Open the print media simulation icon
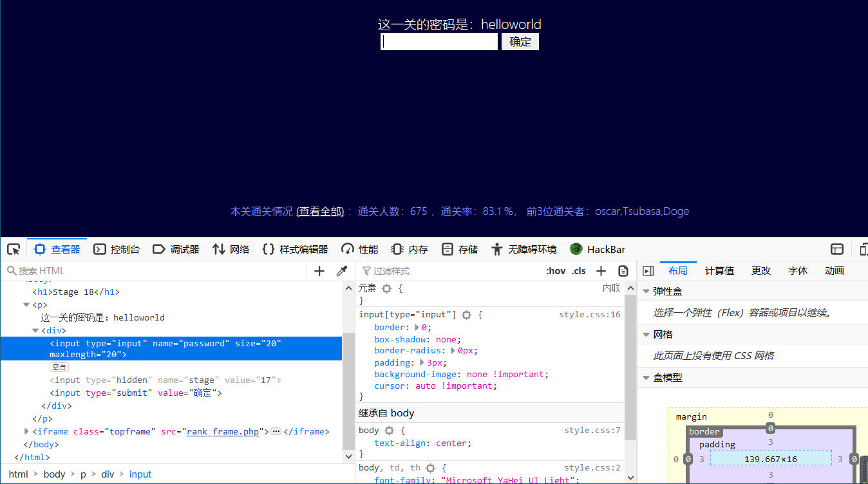The width and height of the screenshot is (868, 484). point(623,270)
